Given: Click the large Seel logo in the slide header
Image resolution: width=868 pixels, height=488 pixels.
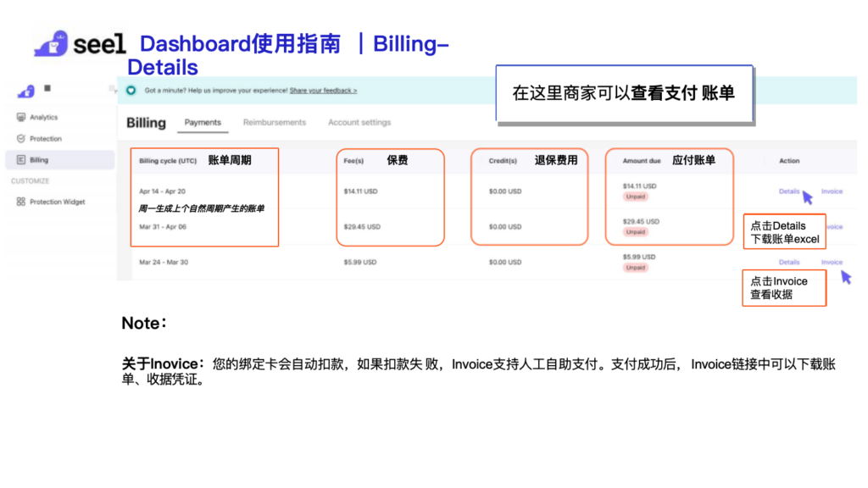Looking at the screenshot, I should coord(80,43).
